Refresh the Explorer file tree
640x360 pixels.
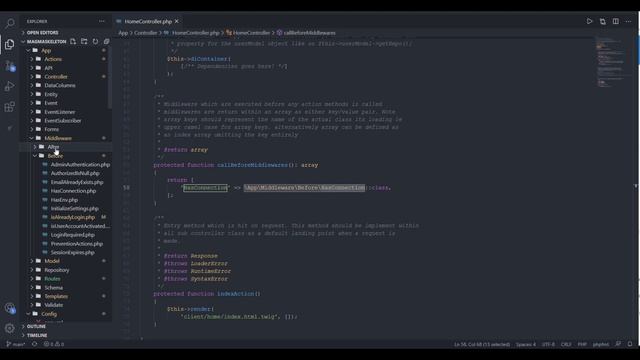tap(95, 41)
